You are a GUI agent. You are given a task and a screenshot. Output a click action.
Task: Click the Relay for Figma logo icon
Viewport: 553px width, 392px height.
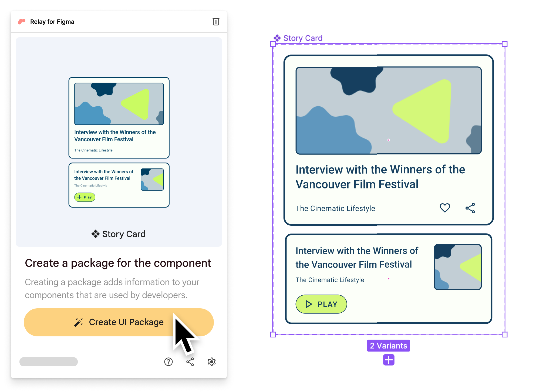(x=22, y=22)
